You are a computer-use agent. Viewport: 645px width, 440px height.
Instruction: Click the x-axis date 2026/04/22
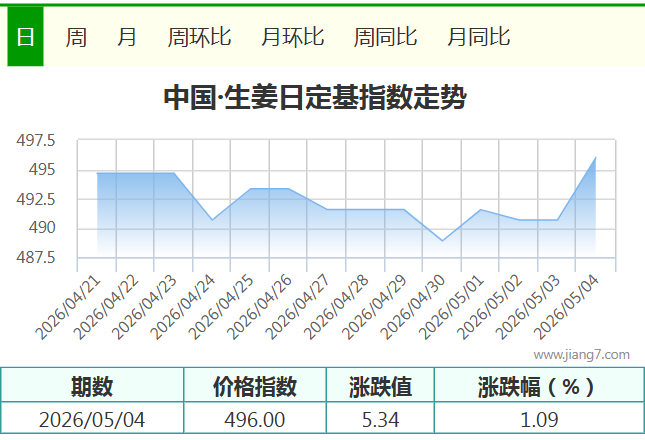tap(107, 308)
